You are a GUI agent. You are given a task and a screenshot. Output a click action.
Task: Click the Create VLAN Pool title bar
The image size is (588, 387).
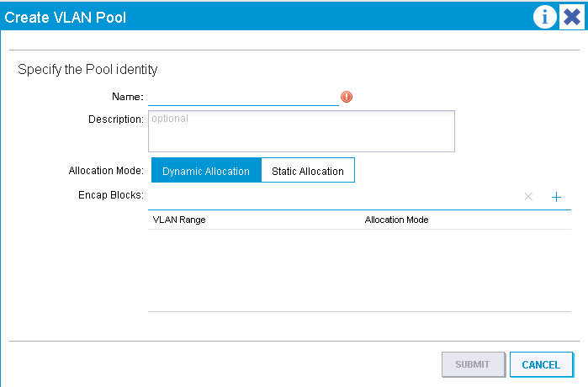262,17
